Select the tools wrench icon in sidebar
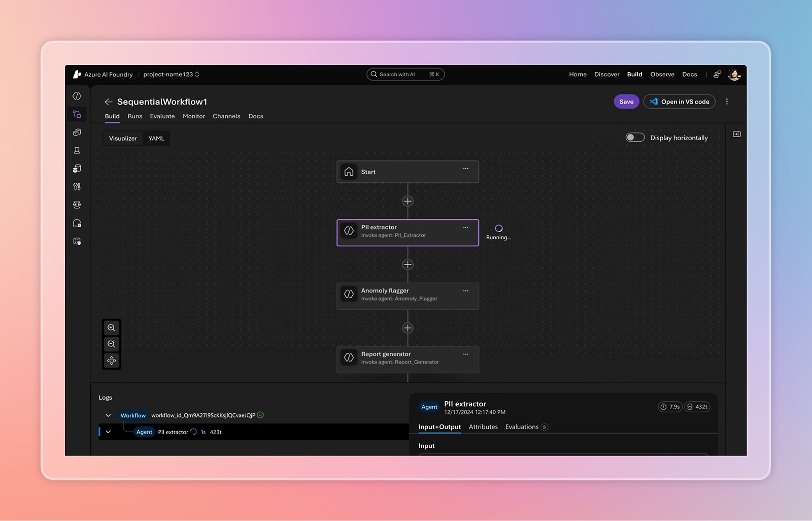 (77, 186)
